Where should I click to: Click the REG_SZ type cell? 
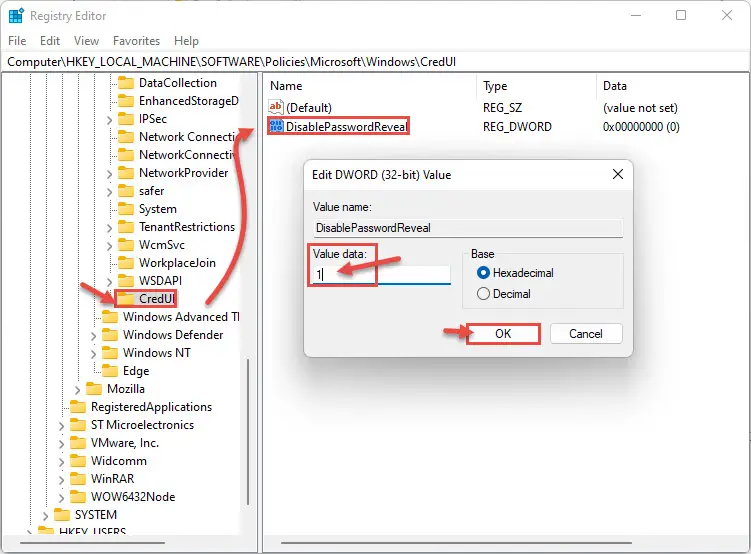click(x=502, y=108)
